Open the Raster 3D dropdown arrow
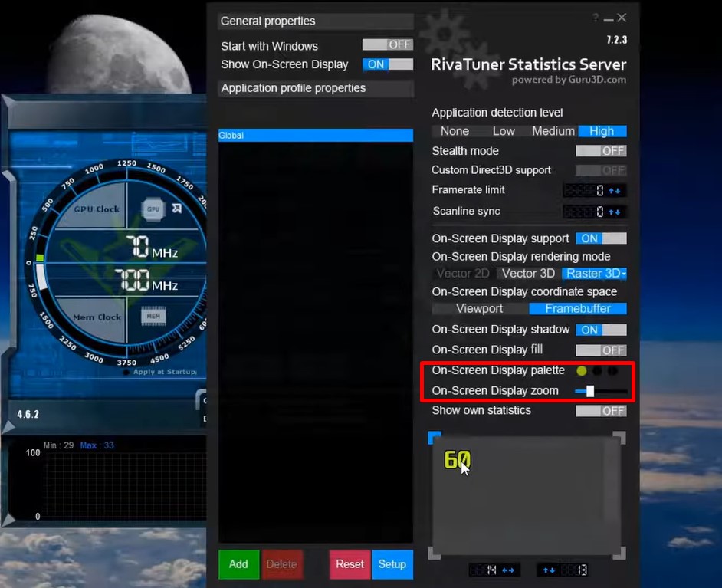Image resolution: width=722 pixels, height=588 pixels. coord(624,274)
